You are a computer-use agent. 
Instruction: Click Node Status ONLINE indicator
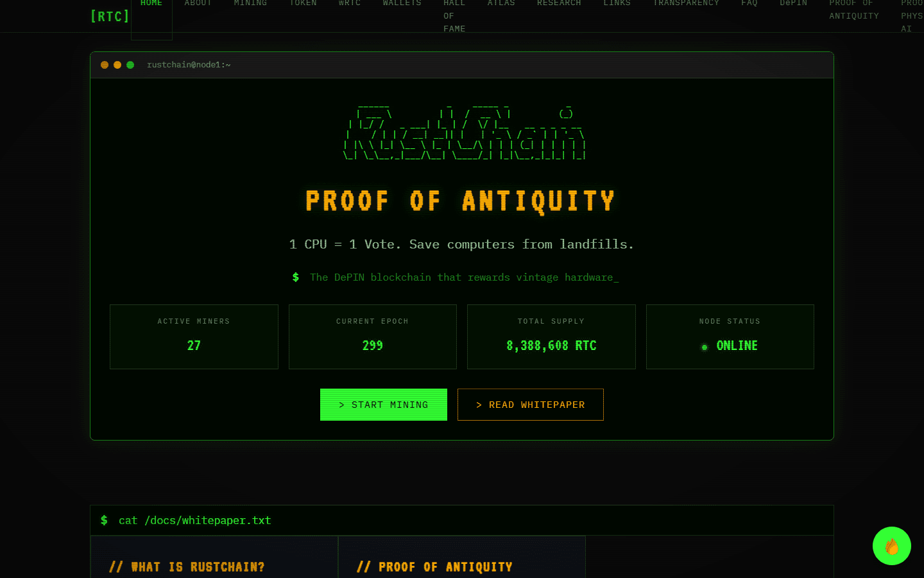pyautogui.click(x=730, y=346)
